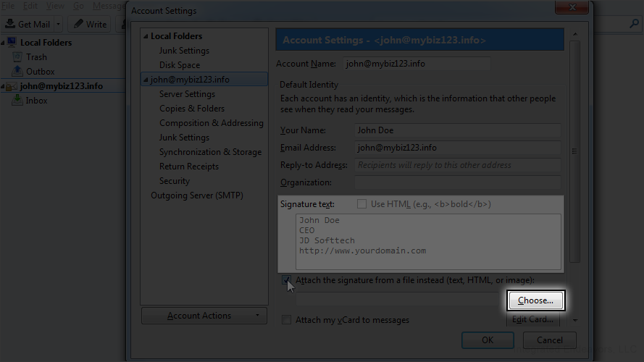Collapse john@mybiz123.info in Account Settings tree

[x=146, y=80]
